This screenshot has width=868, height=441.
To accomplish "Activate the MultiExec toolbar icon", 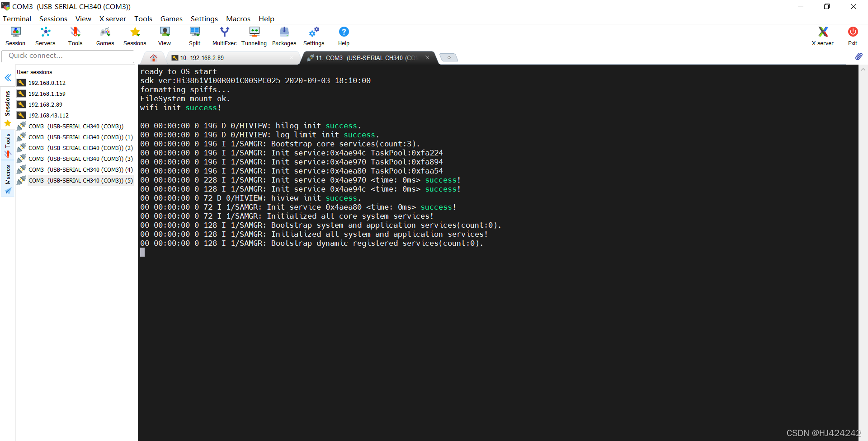I will [x=224, y=36].
